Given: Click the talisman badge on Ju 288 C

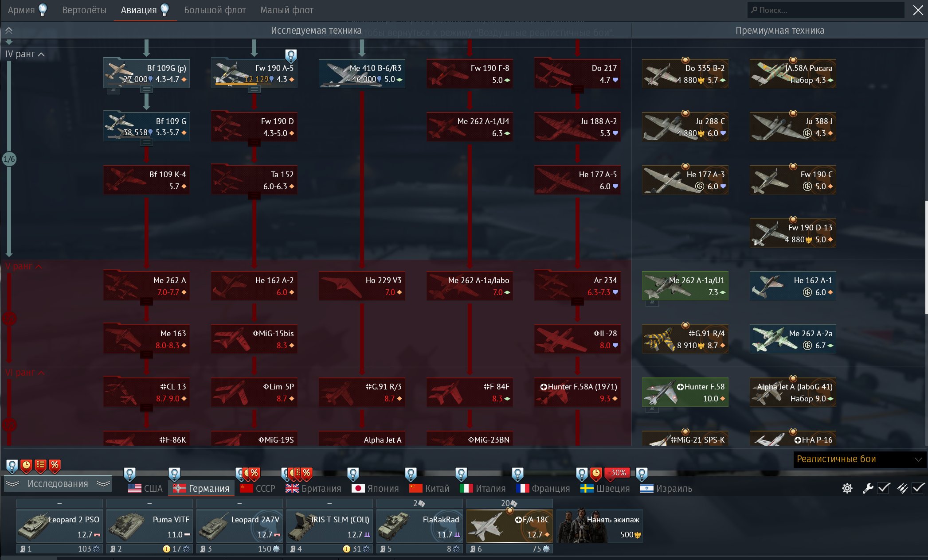Looking at the screenshot, I should point(685,113).
